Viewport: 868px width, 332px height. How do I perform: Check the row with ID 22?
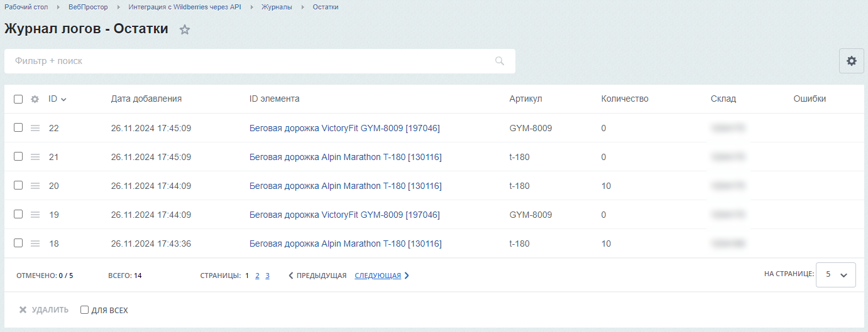(18, 127)
